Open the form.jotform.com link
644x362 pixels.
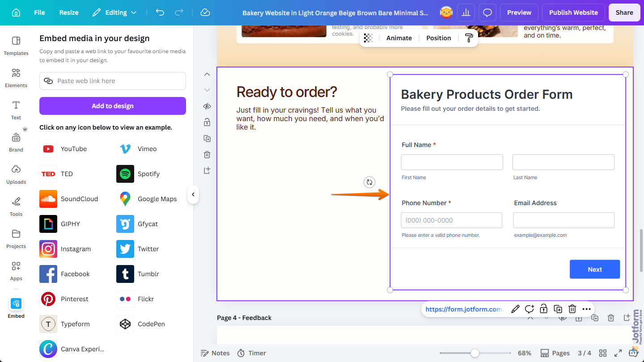(x=464, y=309)
